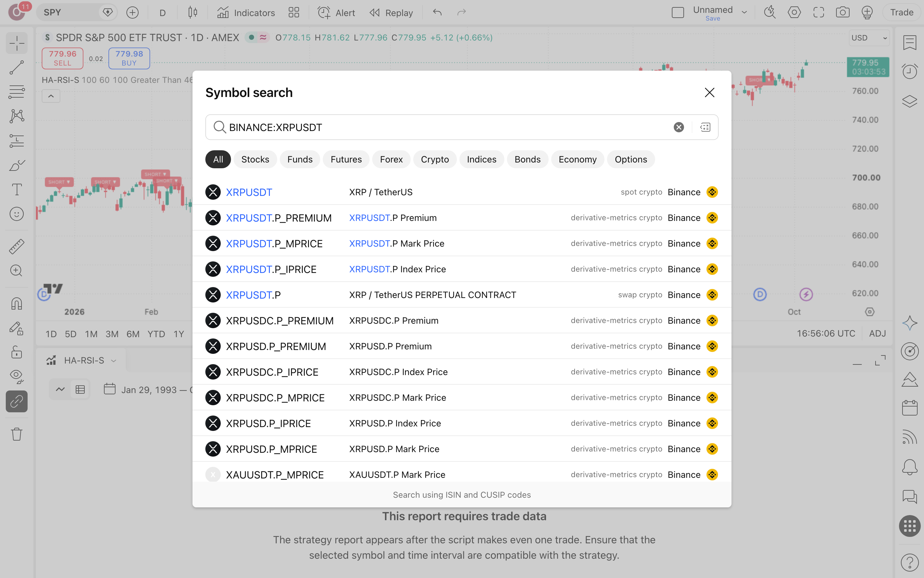This screenshot has height=578, width=924.
Task: Clear the symbol search text field
Action: (679, 127)
